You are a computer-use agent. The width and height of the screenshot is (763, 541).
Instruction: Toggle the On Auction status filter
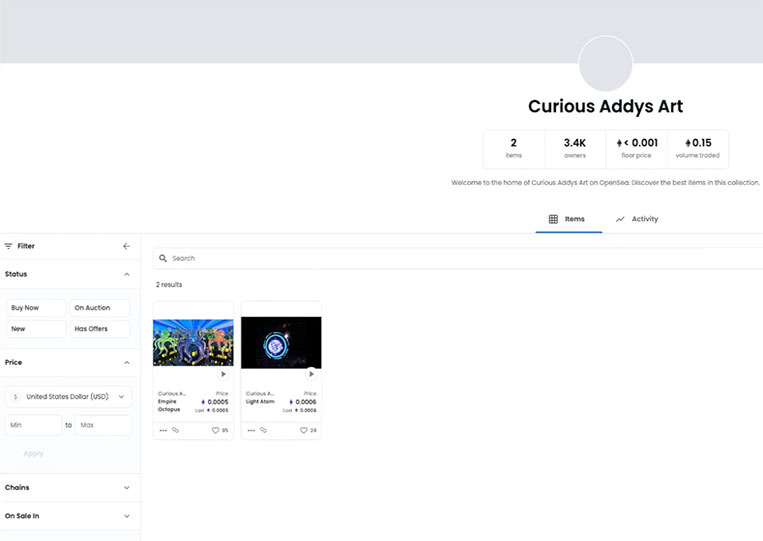100,308
